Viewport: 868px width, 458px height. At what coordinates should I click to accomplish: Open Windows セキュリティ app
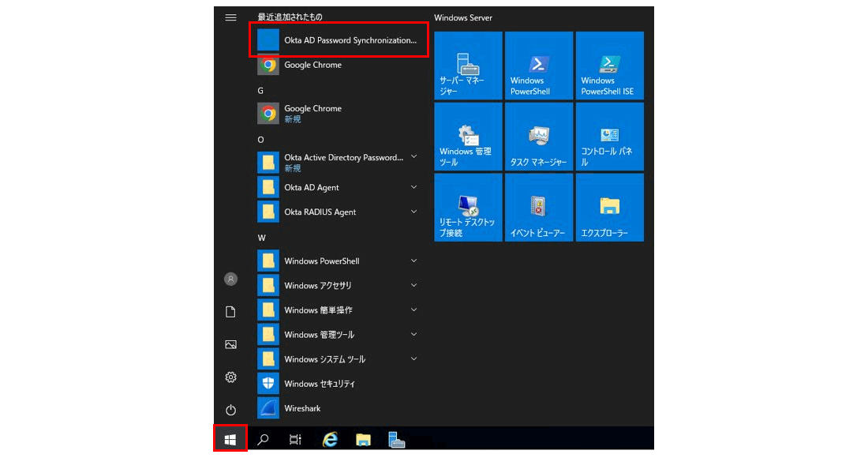tap(339, 383)
